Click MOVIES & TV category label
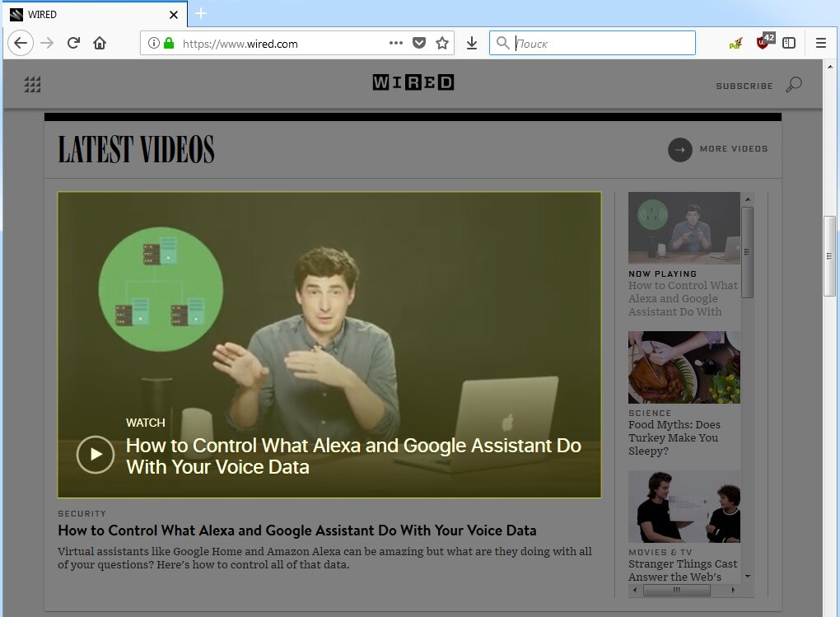Image resolution: width=840 pixels, height=617 pixels. [660, 552]
